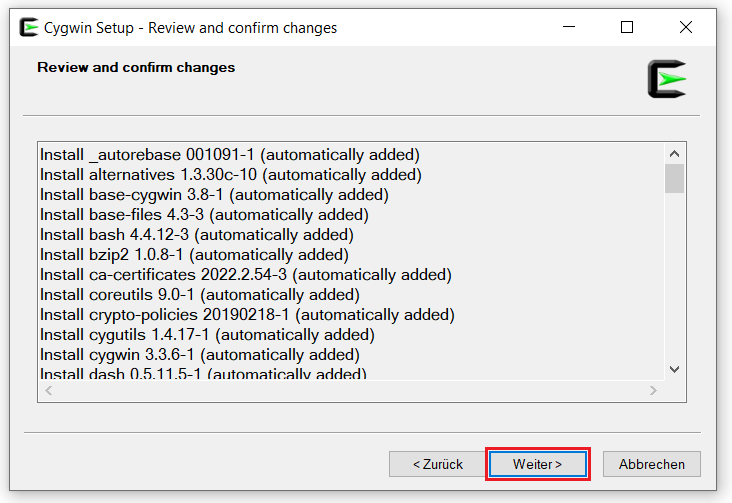Select the Install _autorebase 001091-1 line
This screenshot has width=732, height=503.
click(x=229, y=155)
